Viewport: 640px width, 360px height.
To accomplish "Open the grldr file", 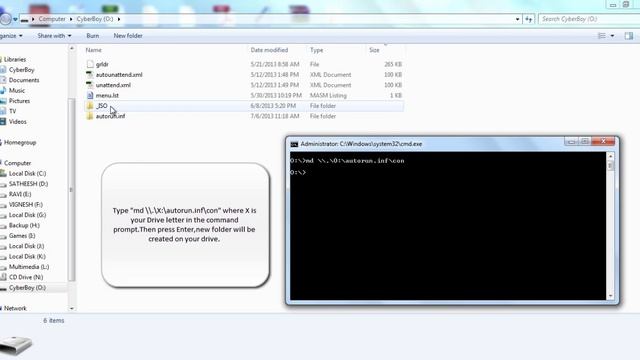I will coord(102,64).
